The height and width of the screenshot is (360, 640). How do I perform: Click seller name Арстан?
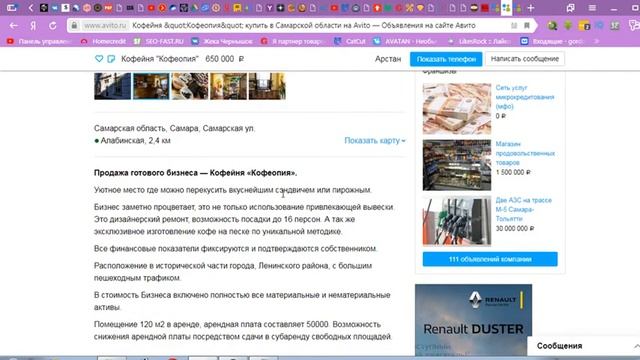388,59
